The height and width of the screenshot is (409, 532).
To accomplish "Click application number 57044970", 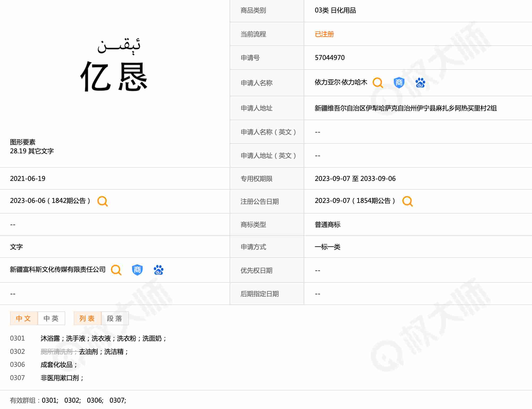I will point(330,58).
